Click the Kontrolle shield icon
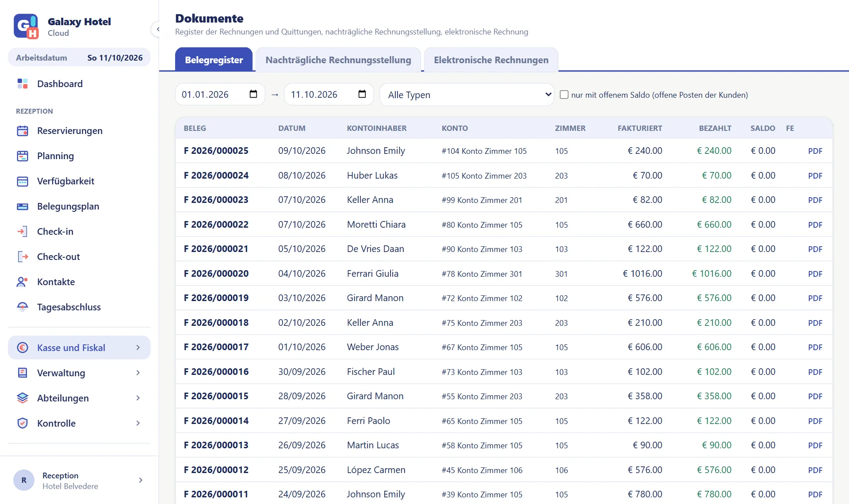 (23, 424)
